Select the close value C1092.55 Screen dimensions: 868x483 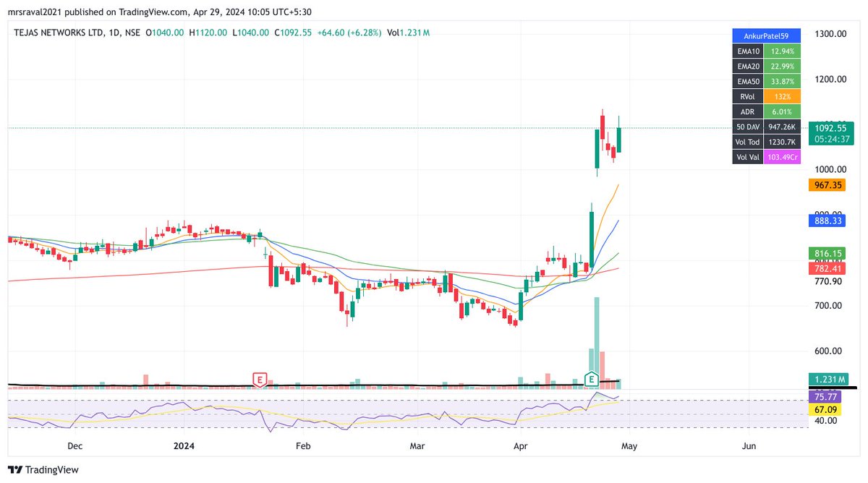(294, 33)
